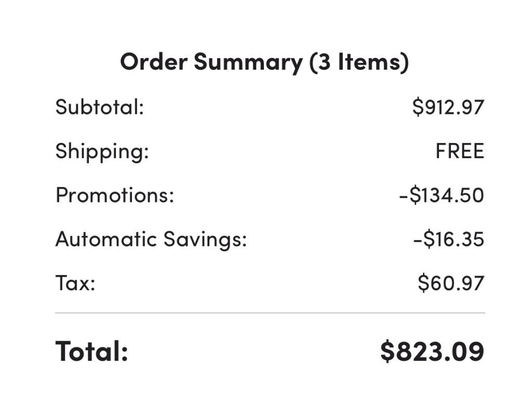Click the Automatic Savings label
532x403 pixels.
tap(151, 239)
